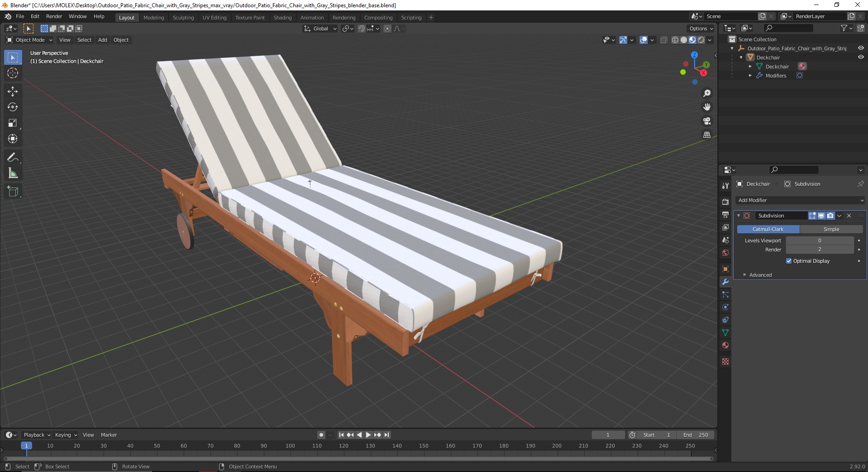Select the Cursor tool in left toolbar
This screenshot has width=868, height=472.
click(13, 73)
